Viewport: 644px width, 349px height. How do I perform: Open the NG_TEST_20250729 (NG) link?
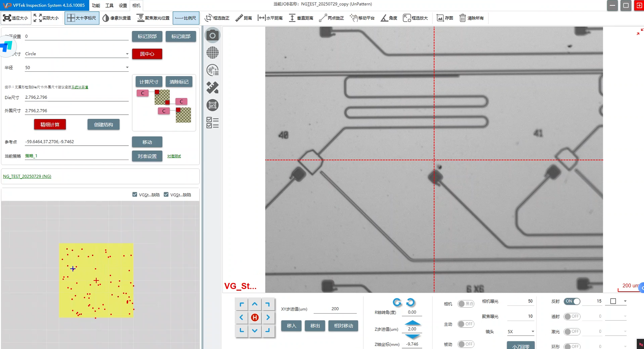coord(27,176)
